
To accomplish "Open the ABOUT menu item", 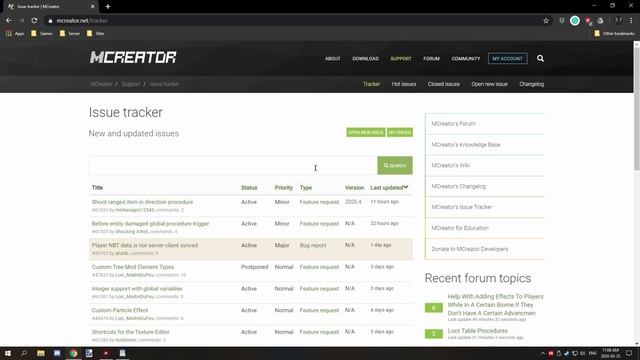I will 333,59.
